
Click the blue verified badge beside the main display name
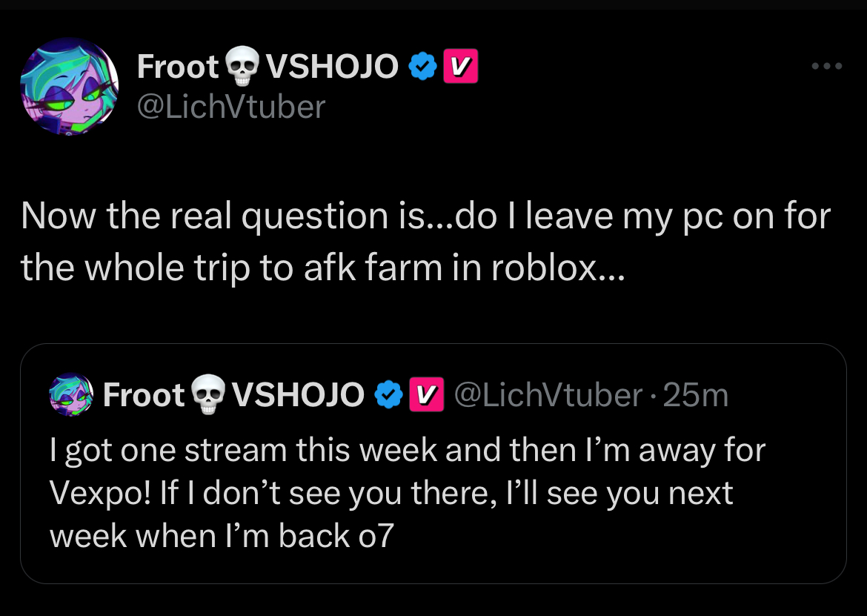tap(422, 67)
